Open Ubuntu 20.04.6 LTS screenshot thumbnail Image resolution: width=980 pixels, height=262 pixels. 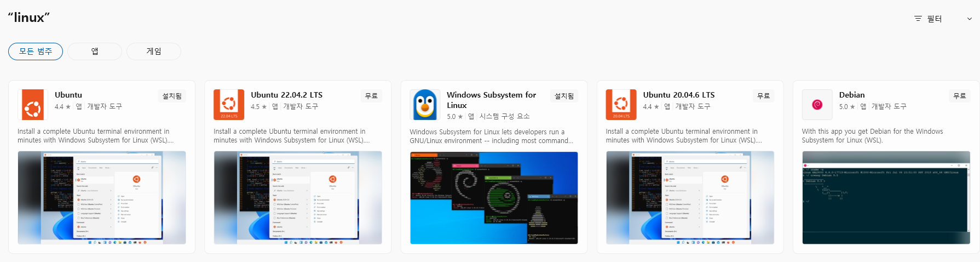(690, 198)
